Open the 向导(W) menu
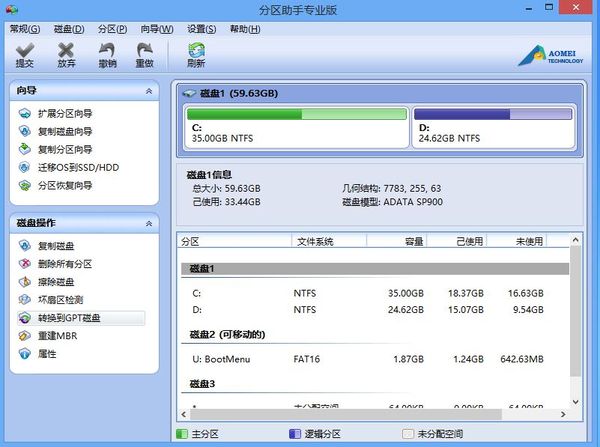The image size is (600, 447). click(x=157, y=29)
